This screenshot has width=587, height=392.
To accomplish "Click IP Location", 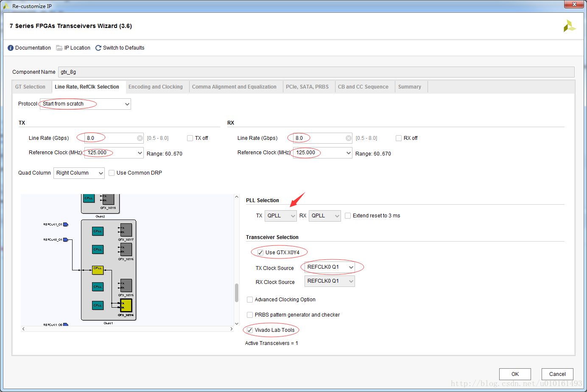I will (x=73, y=48).
